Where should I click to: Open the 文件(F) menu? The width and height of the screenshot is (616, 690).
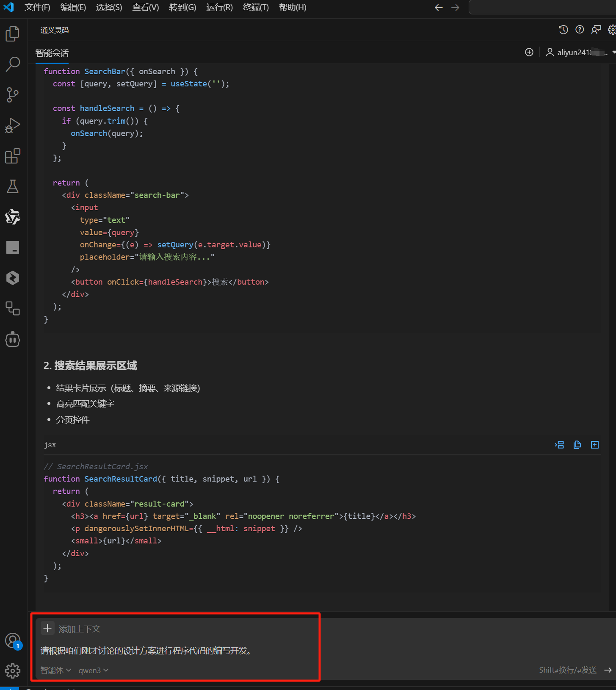click(37, 8)
